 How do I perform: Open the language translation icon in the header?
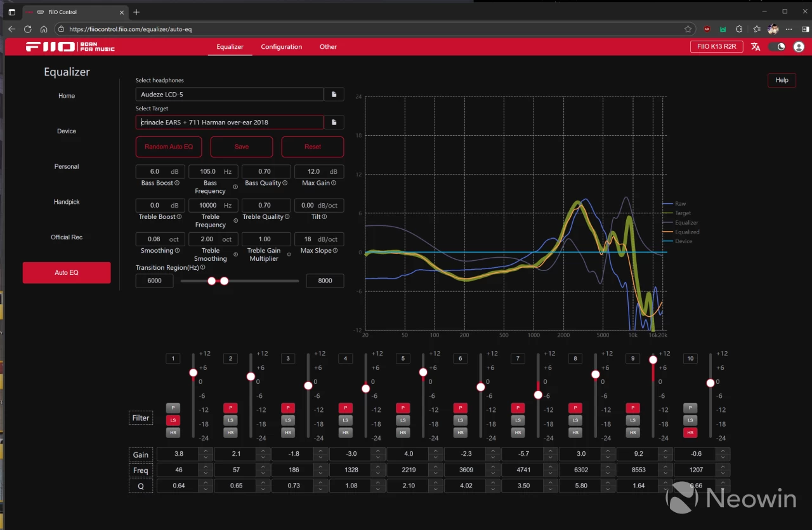[x=756, y=46]
